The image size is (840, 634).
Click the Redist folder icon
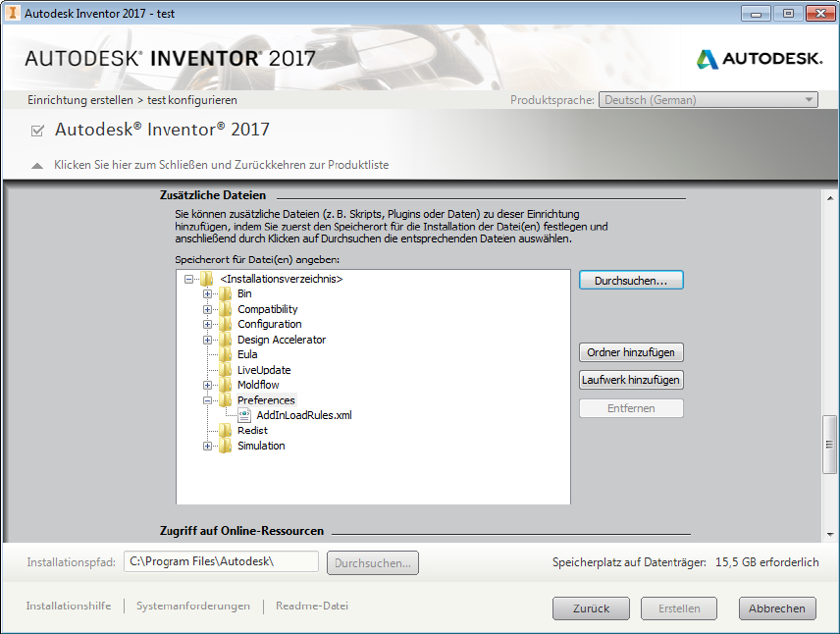pos(225,430)
